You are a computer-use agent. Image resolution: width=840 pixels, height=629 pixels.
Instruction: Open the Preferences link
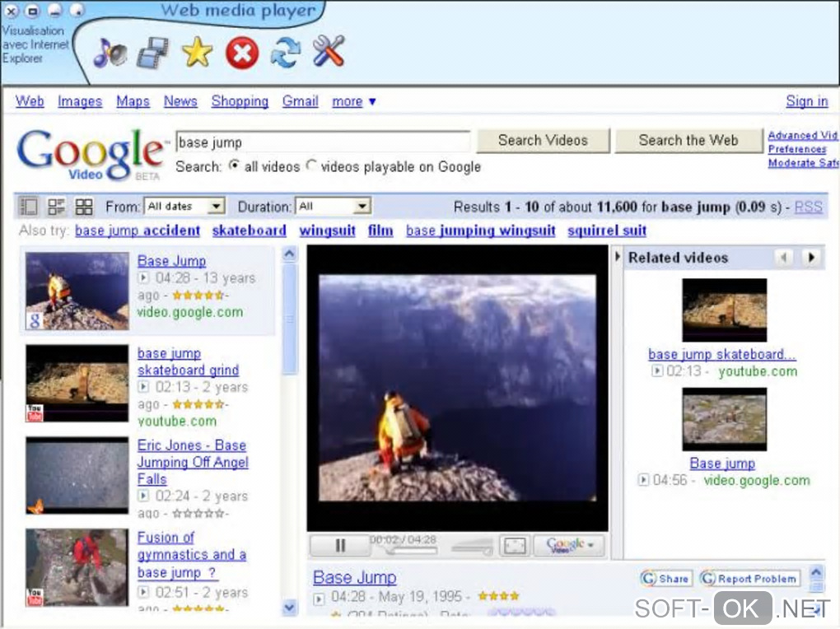797,149
